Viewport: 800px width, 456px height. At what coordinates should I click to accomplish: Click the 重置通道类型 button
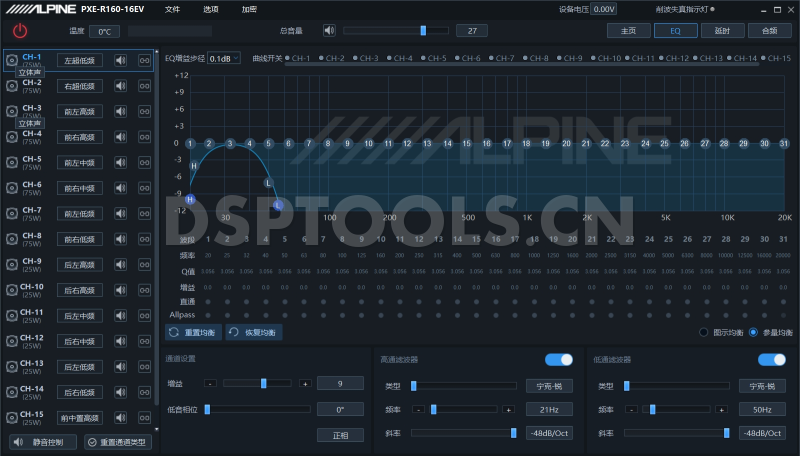pos(118,442)
